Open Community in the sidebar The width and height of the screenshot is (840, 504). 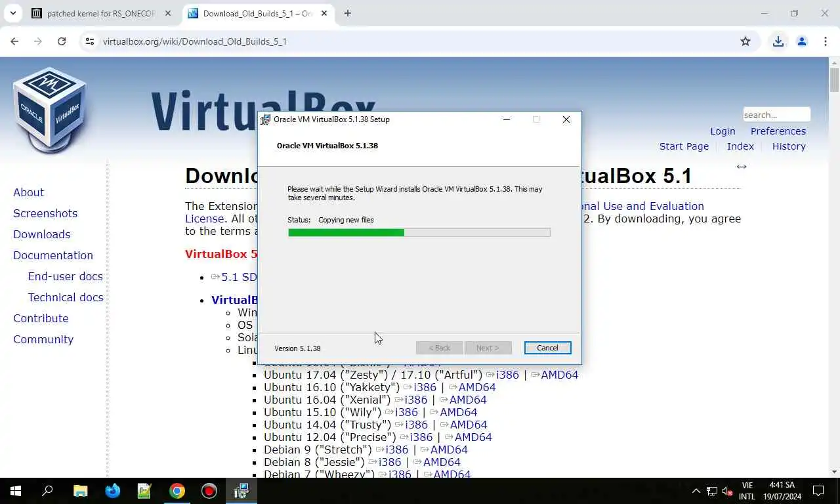tap(43, 339)
